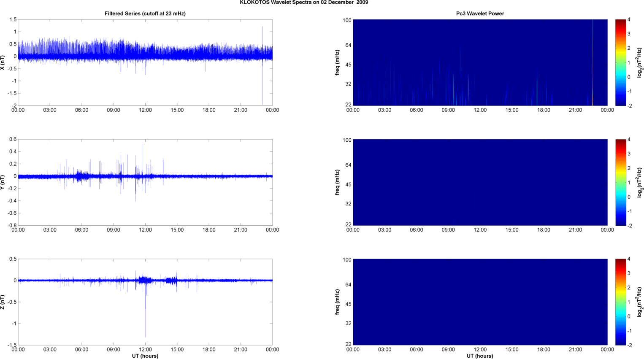Click the 12:00 tick of the X series plot
The height and width of the screenshot is (359, 644).
point(145,110)
